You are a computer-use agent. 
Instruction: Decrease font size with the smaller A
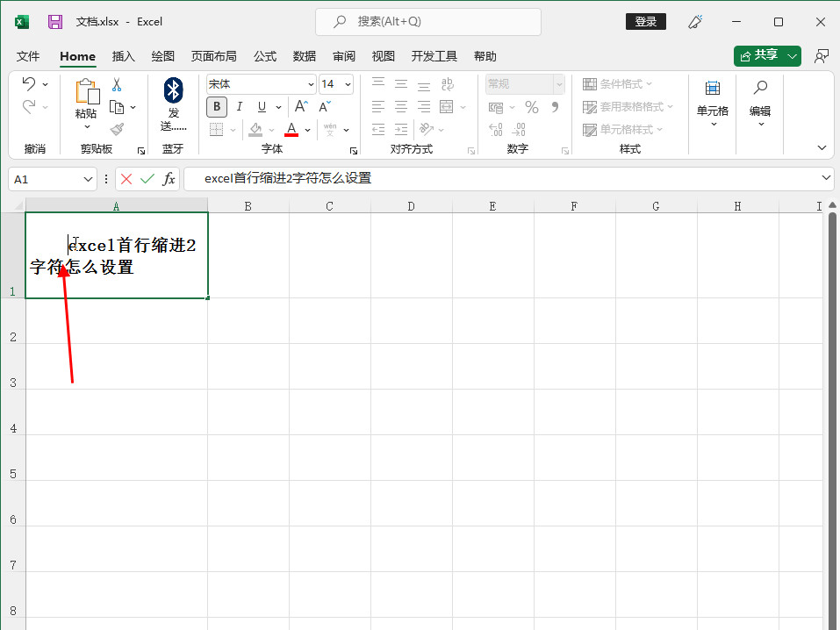[x=325, y=106]
